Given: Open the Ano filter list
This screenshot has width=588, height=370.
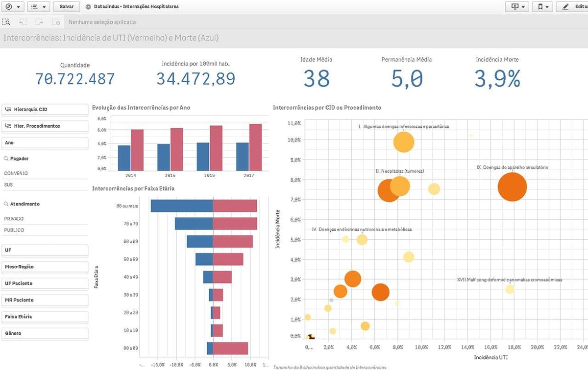Looking at the screenshot, I should tap(45, 143).
